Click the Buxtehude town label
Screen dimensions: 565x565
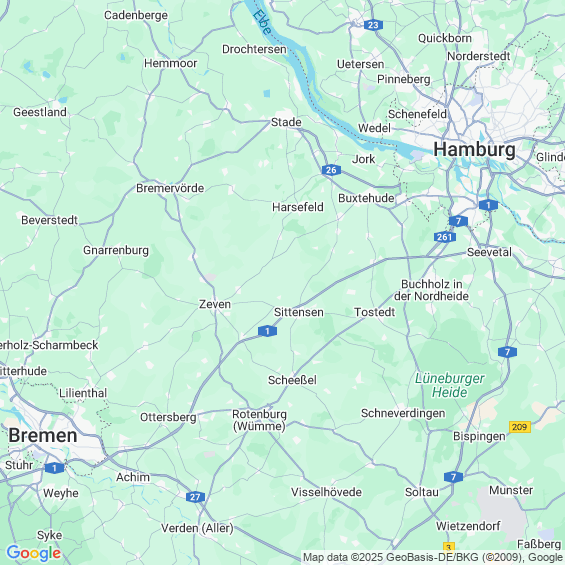pyautogui.click(x=366, y=198)
